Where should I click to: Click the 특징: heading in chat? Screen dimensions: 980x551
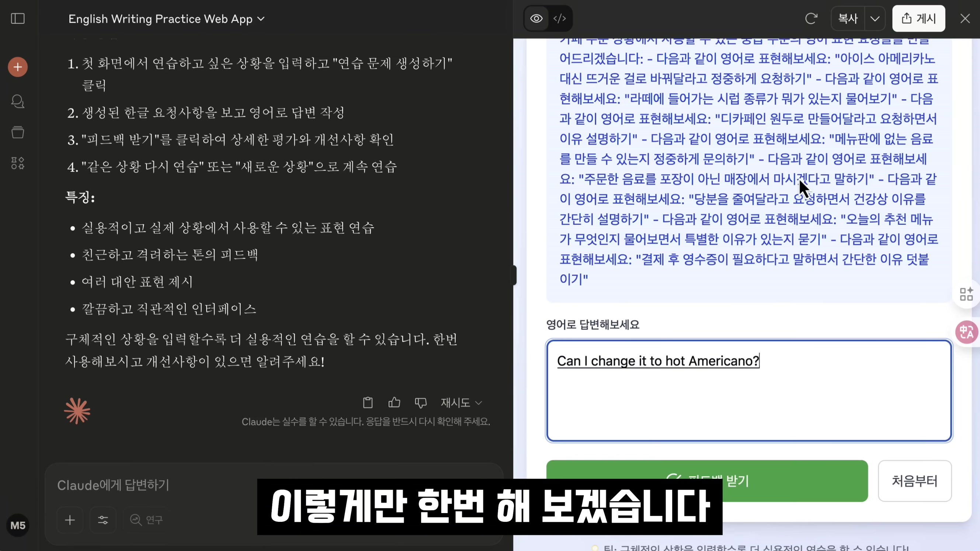pyautogui.click(x=80, y=197)
